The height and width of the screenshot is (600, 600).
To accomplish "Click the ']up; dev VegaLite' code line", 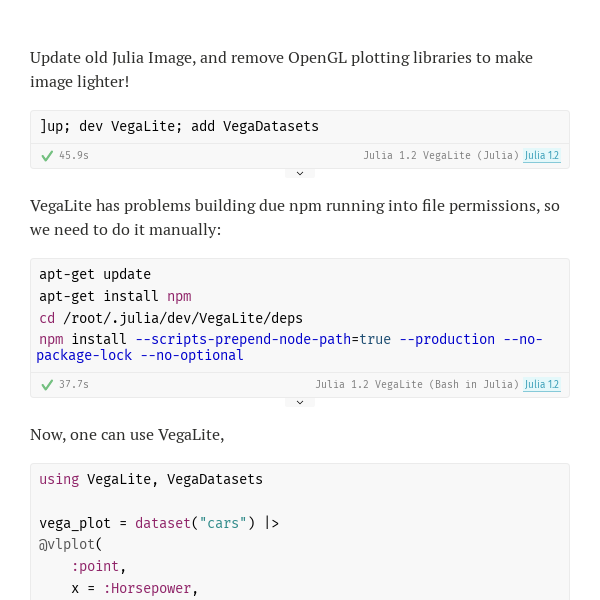I will (179, 126).
